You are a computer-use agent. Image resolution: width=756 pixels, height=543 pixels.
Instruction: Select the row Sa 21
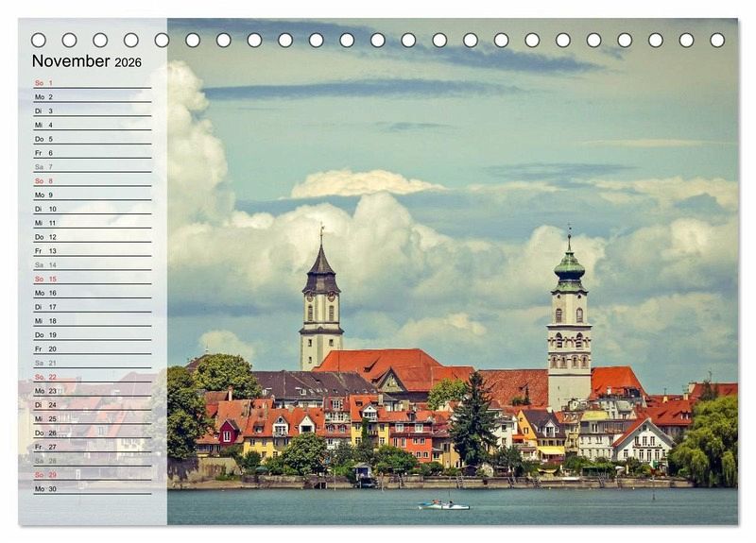click(x=92, y=363)
